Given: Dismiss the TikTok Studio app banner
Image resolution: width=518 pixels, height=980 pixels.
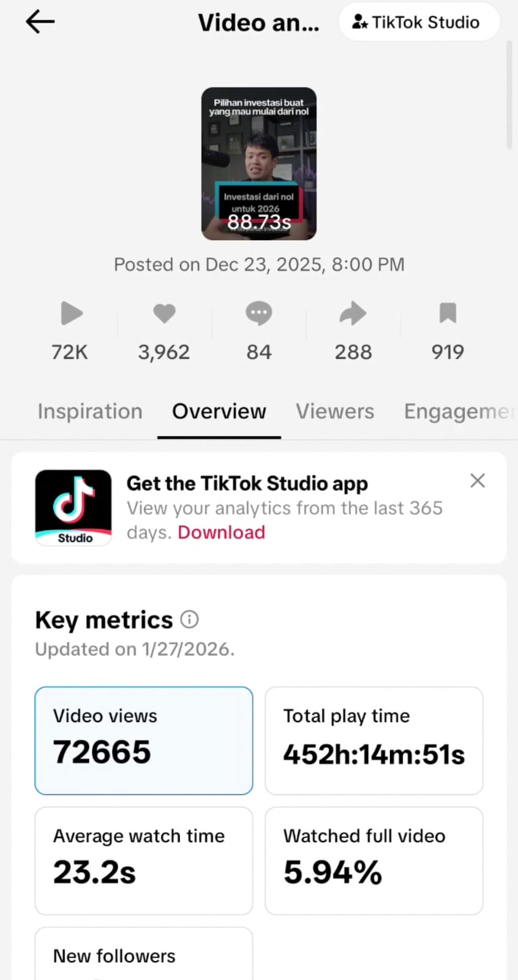Looking at the screenshot, I should pyautogui.click(x=478, y=481).
